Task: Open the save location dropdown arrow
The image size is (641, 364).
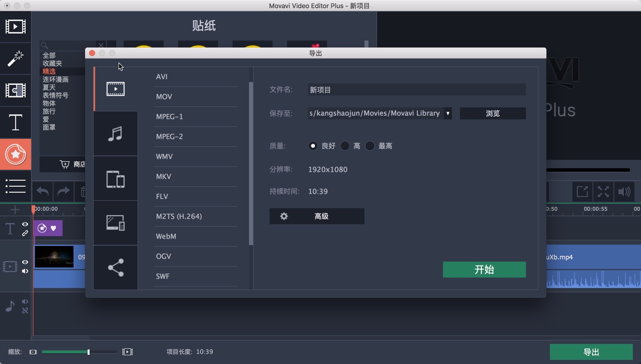Action: point(448,113)
